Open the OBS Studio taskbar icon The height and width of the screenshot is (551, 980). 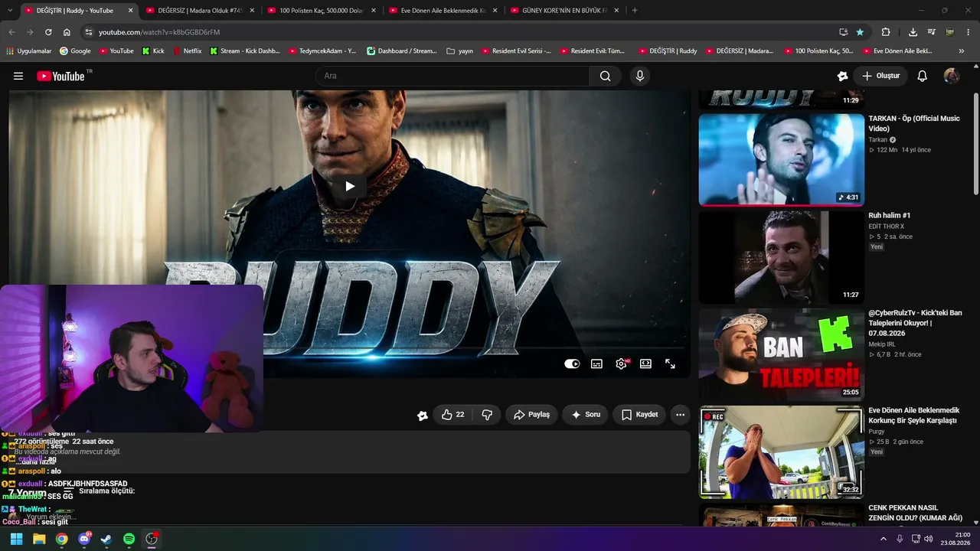coord(152,539)
